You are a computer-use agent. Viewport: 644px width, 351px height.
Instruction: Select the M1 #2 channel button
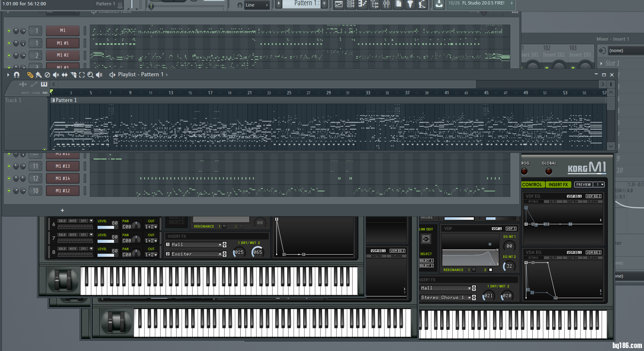(x=63, y=55)
